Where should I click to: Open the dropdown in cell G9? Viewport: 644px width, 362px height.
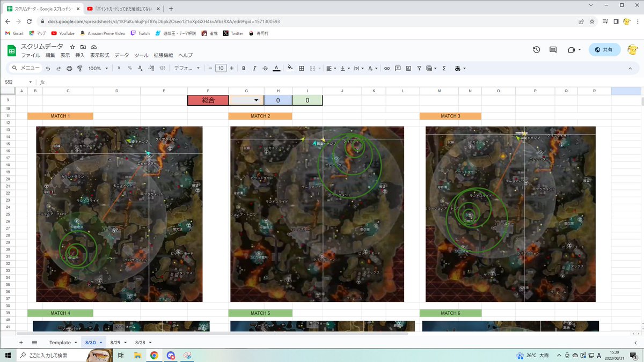tap(256, 100)
